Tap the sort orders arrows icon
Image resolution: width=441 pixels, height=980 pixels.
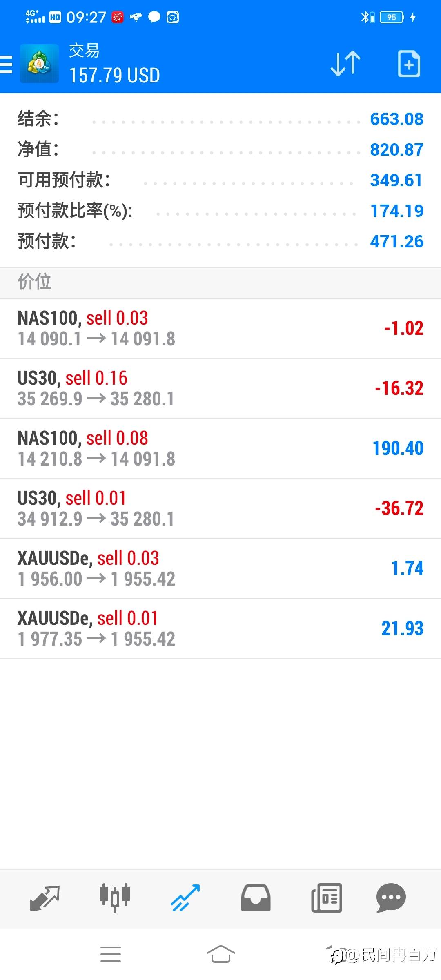pyautogui.click(x=345, y=64)
